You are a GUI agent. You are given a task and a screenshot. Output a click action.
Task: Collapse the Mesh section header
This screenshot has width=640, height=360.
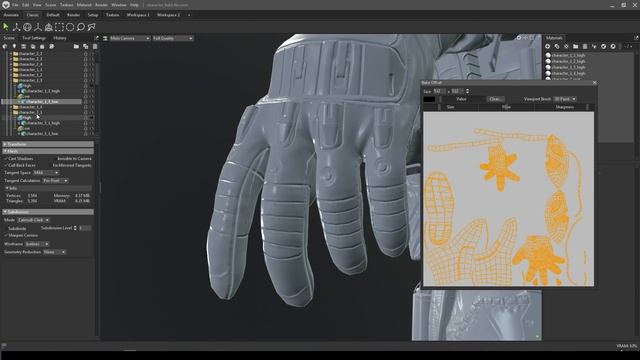click(48, 151)
